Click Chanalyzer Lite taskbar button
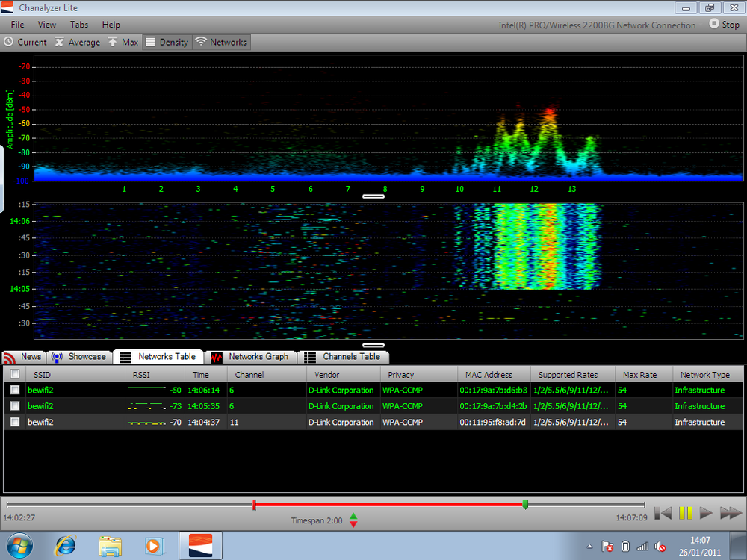The image size is (747, 560). tap(200, 546)
